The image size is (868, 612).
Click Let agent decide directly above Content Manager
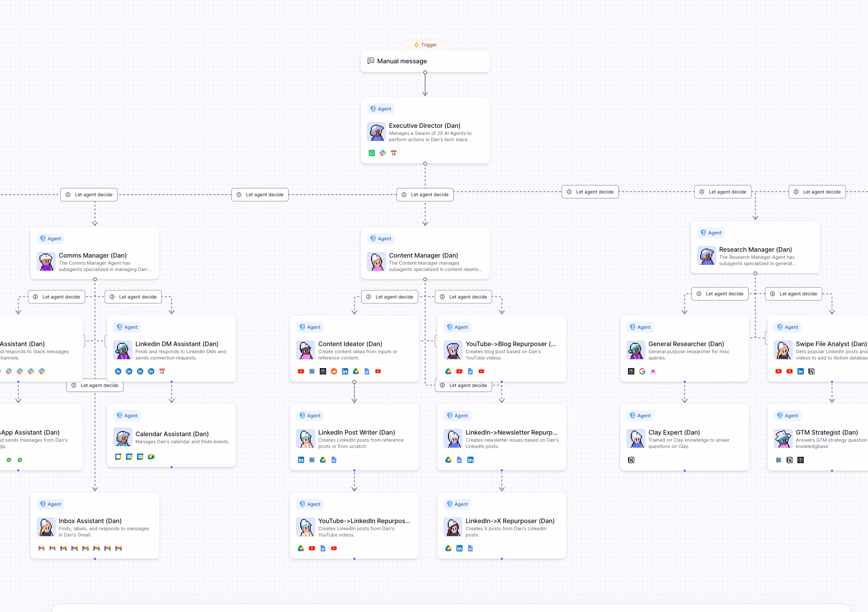click(x=425, y=195)
